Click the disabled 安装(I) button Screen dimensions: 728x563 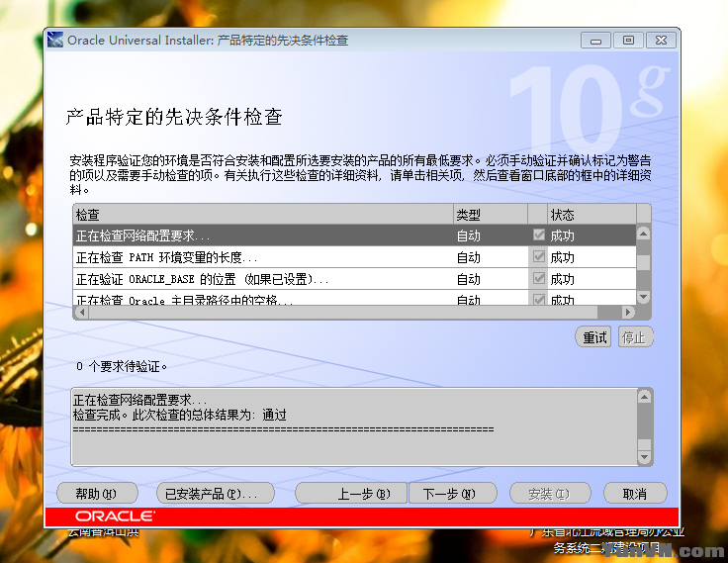tap(550, 494)
